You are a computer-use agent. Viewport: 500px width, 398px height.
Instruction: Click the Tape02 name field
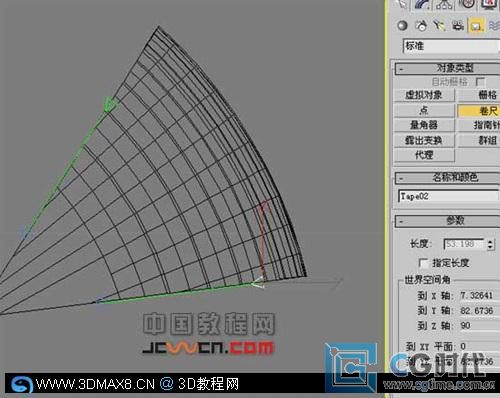(449, 196)
